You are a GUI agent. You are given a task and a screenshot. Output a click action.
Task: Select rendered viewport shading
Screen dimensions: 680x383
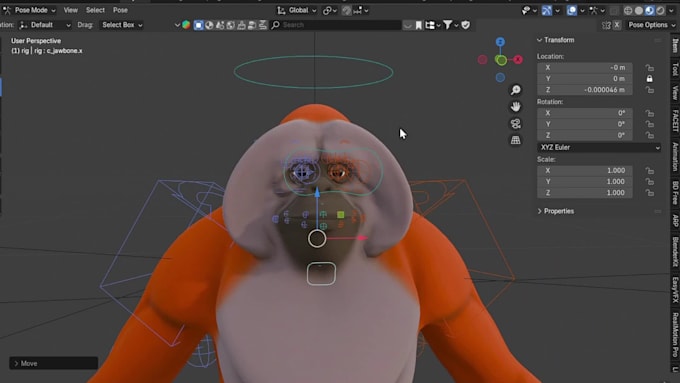coord(660,10)
